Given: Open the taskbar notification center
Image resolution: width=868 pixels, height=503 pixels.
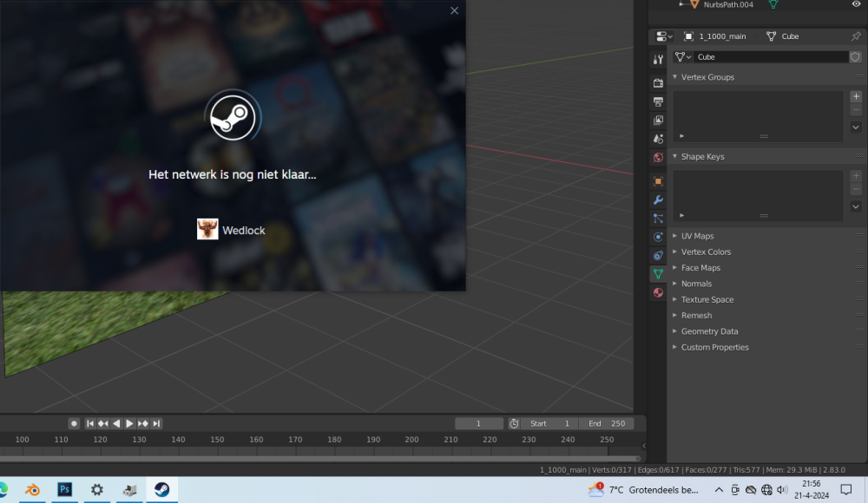Looking at the screenshot, I should click(x=845, y=490).
